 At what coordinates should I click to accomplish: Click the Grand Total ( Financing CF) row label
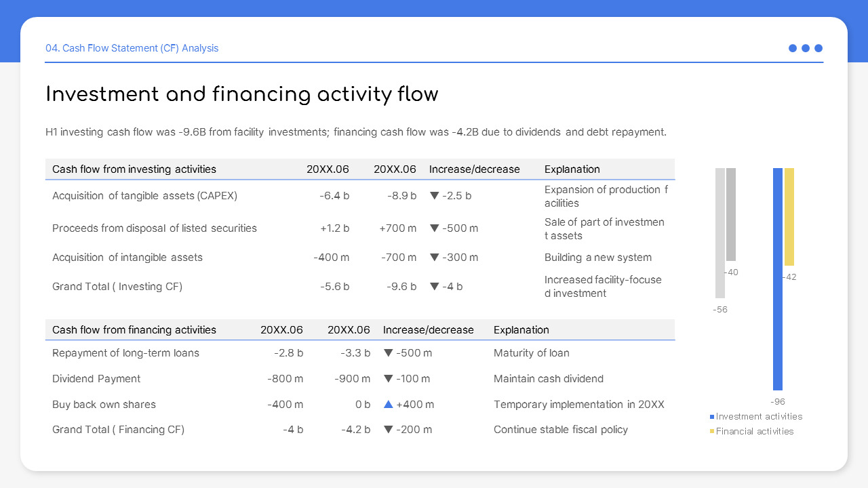(x=118, y=429)
